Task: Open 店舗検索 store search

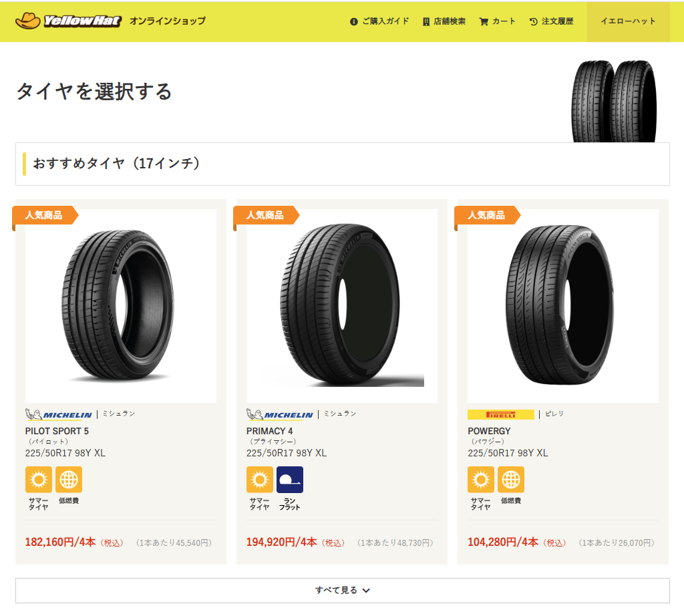Action: pos(444,21)
